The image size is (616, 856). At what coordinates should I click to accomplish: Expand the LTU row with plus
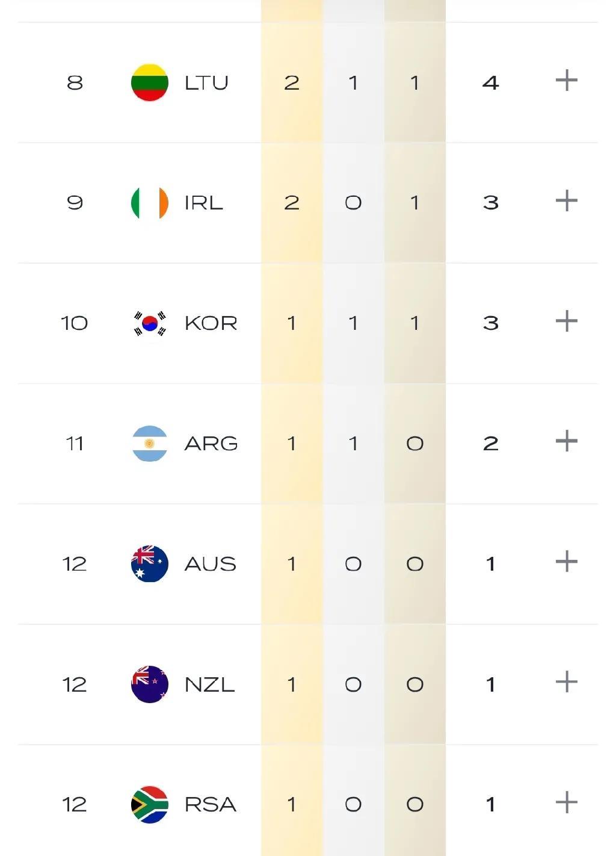point(566,80)
